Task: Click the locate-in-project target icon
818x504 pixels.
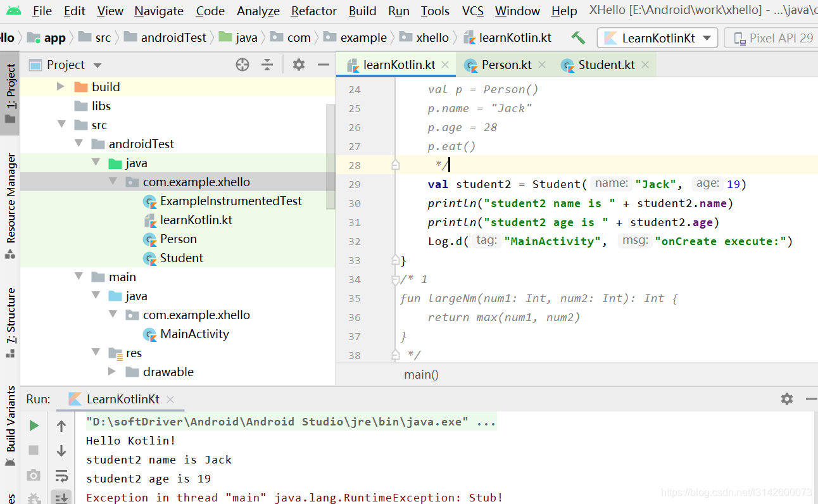Action: pos(242,65)
